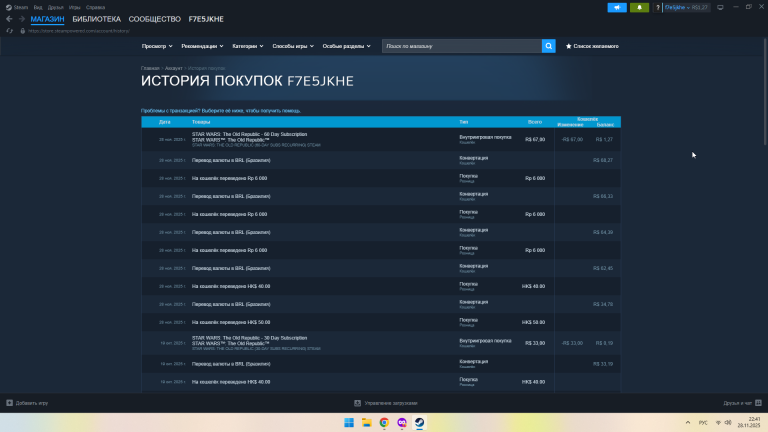
Task: Expand the Просмотр store dropdown
Action: (157, 46)
